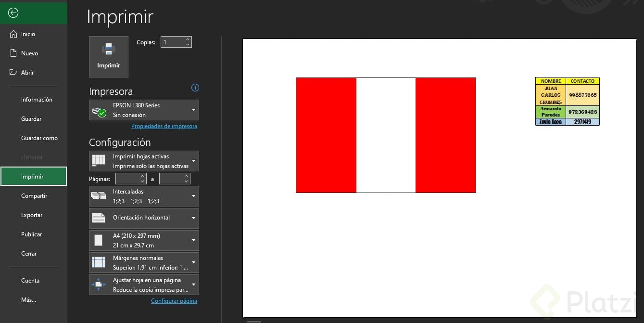Expand the A4 paper size dropdown

tap(144, 240)
